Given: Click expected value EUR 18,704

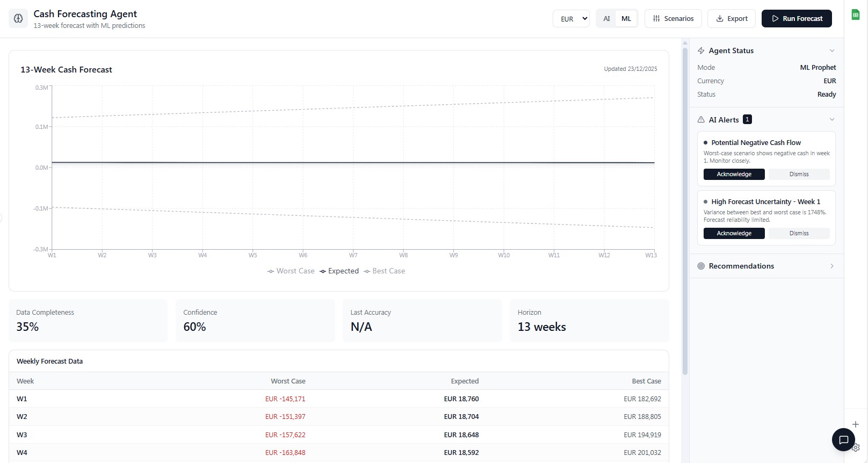Looking at the screenshot, I should 461,416.
